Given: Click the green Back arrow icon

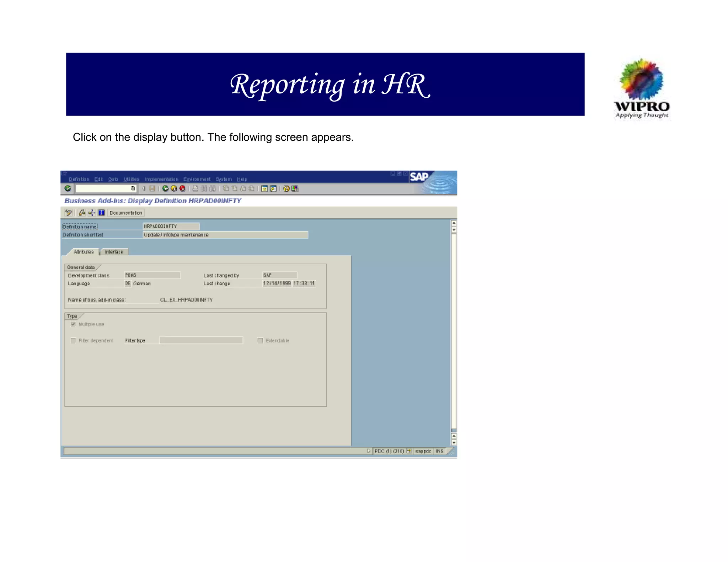Looking at the screenshot, I should click(165, 189).
